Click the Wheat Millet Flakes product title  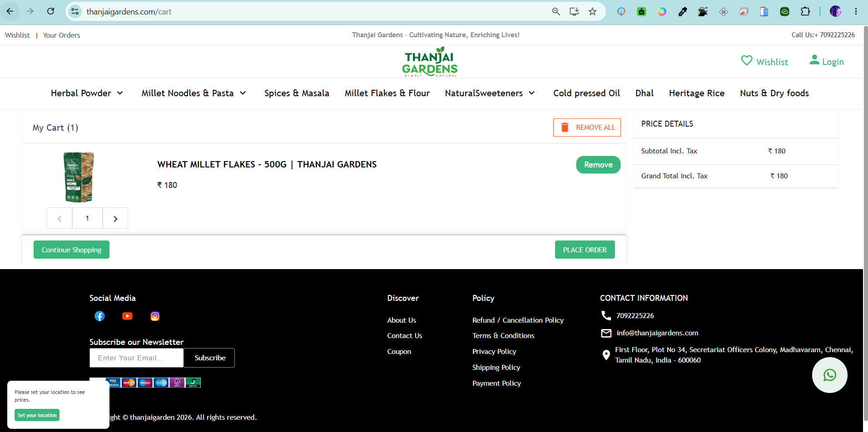click(x=267, y=164)
